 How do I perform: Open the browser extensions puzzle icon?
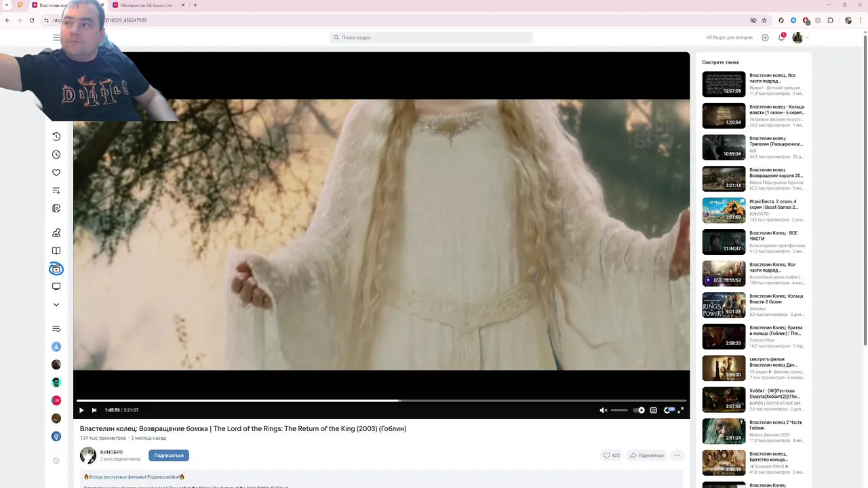[x=830, y=20]
